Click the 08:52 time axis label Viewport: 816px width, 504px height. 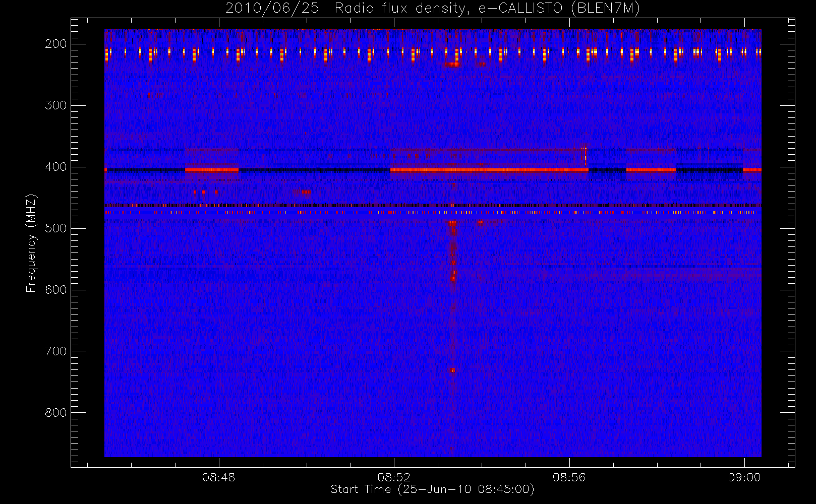[394, 477]
